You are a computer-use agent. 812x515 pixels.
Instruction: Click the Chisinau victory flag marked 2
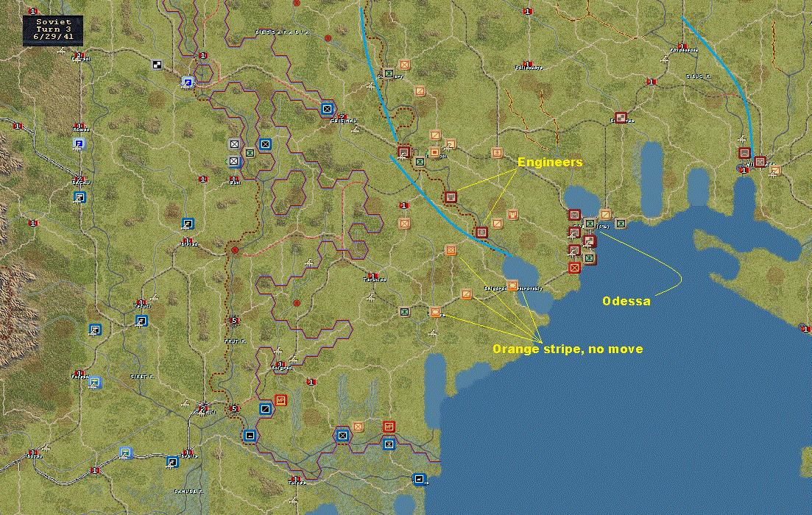tap(342, 117)
